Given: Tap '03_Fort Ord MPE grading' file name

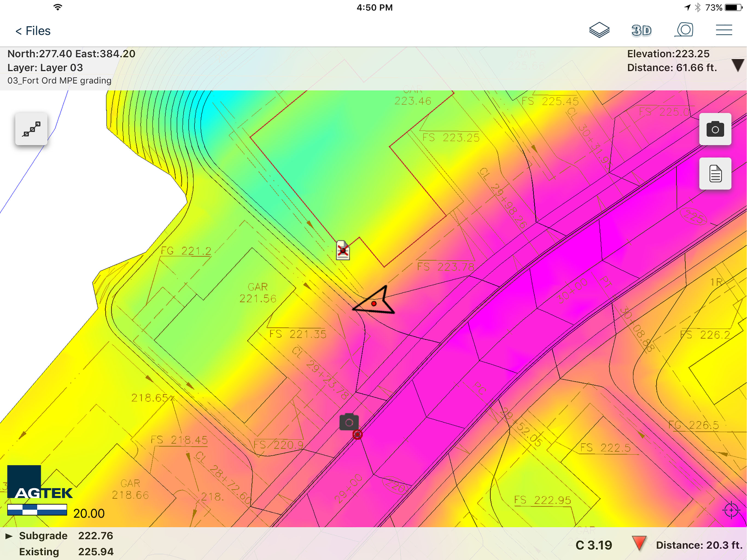Looking at the screenshot, I should point(59,81).
